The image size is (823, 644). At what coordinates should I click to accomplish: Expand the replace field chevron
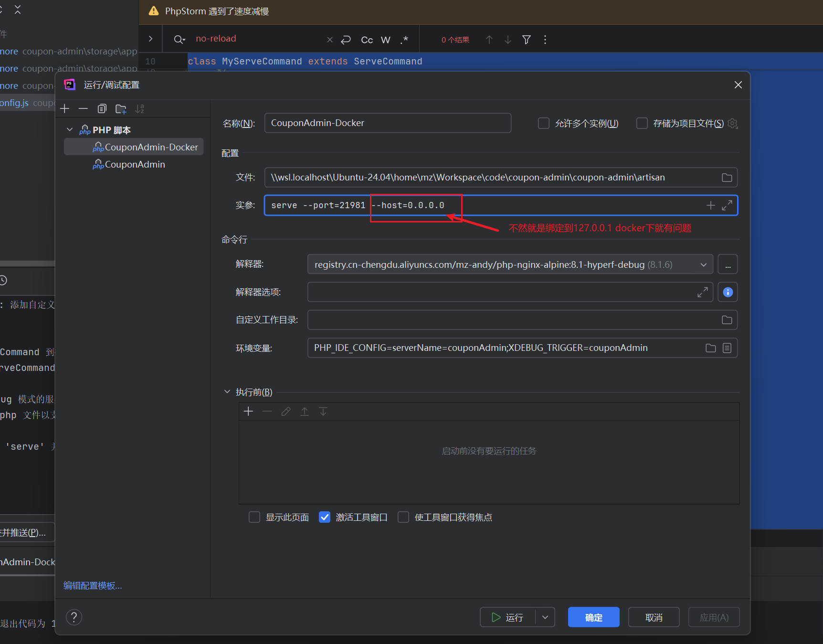[x=150, y=39]
